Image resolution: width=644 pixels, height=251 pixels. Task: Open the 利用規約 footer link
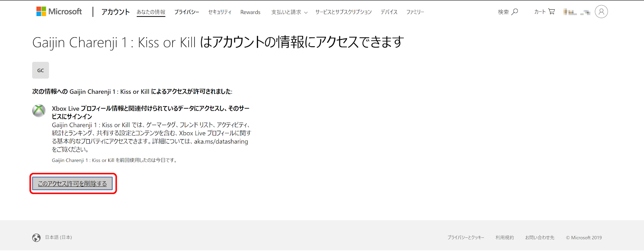[505, 238]
